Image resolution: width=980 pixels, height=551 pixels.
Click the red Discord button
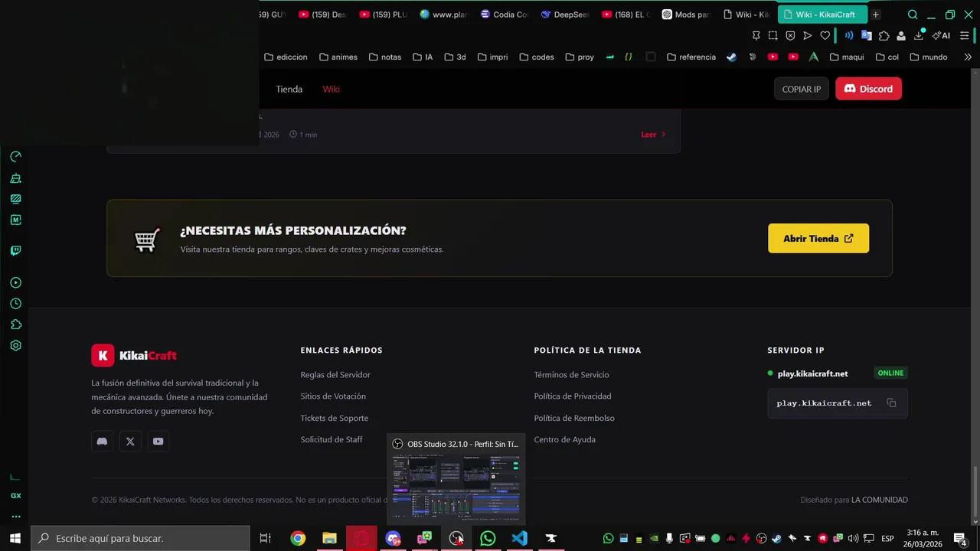(868, 89)
